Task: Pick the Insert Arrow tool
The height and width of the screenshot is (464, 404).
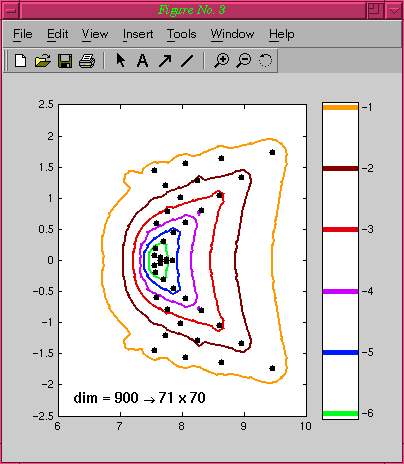Action: (x=165, y=61)
